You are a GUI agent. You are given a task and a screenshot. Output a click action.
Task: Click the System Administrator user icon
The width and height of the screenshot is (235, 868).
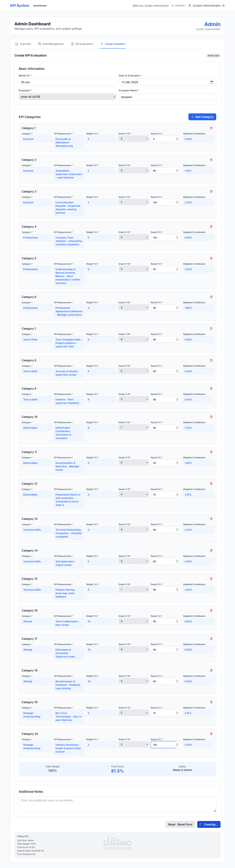(190, 6)
